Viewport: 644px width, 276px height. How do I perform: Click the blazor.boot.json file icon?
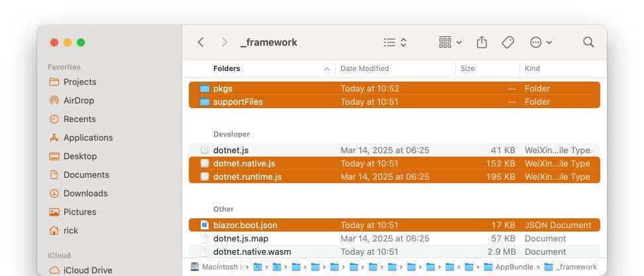(205, 226)
